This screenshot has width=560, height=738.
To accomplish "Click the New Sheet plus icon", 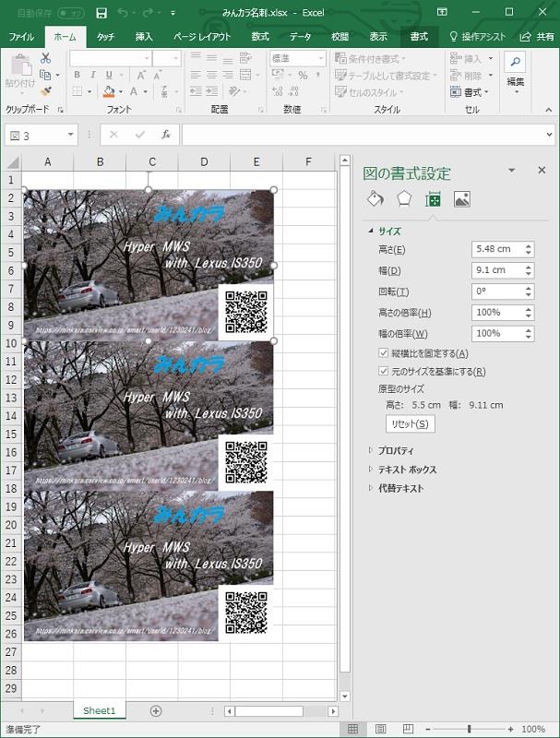I will [156, 710].
